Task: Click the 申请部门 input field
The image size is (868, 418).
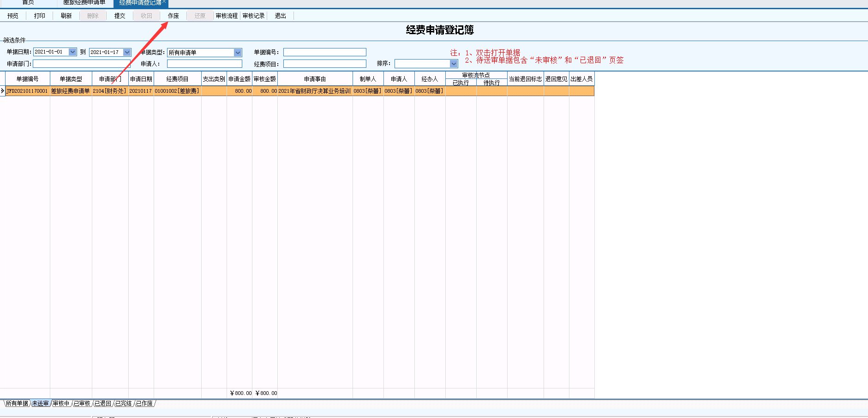Action: (81, 64)
